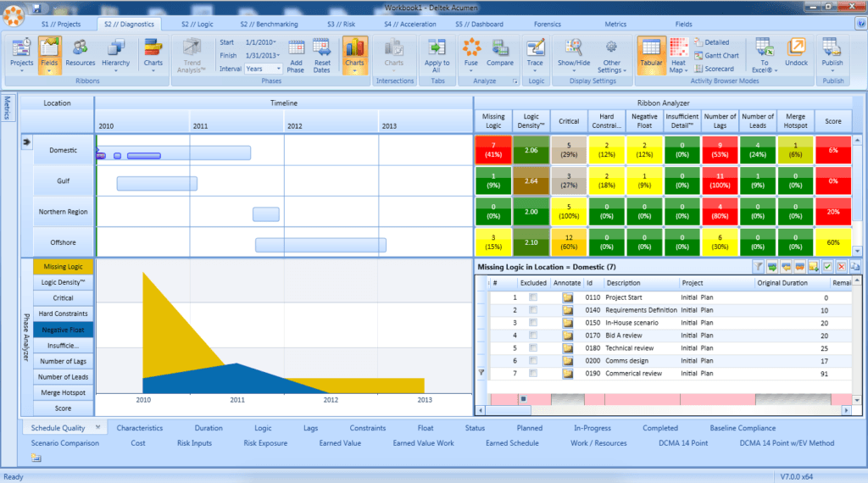
Task: Open the Fuse analyze tool
Action: [471, 55]
